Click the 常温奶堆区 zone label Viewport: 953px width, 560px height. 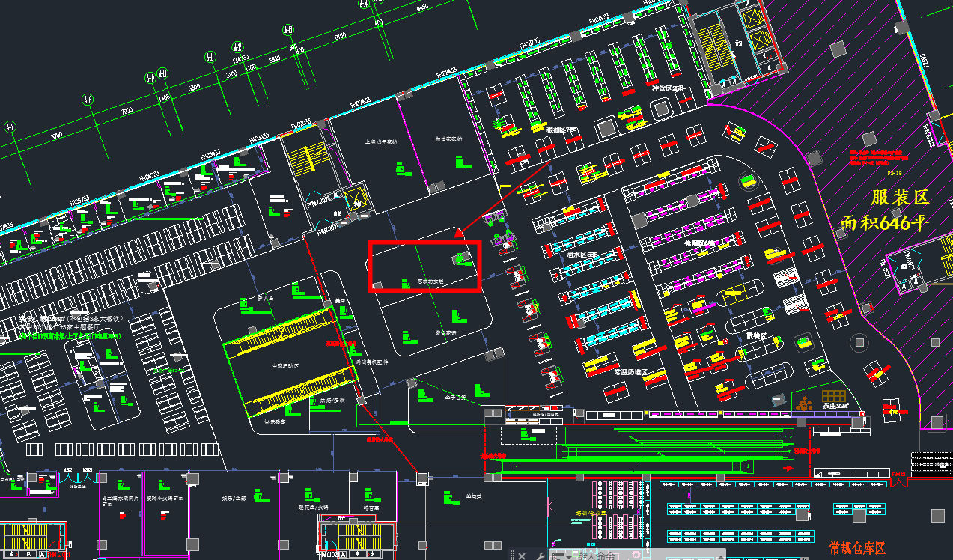(630, 372)
